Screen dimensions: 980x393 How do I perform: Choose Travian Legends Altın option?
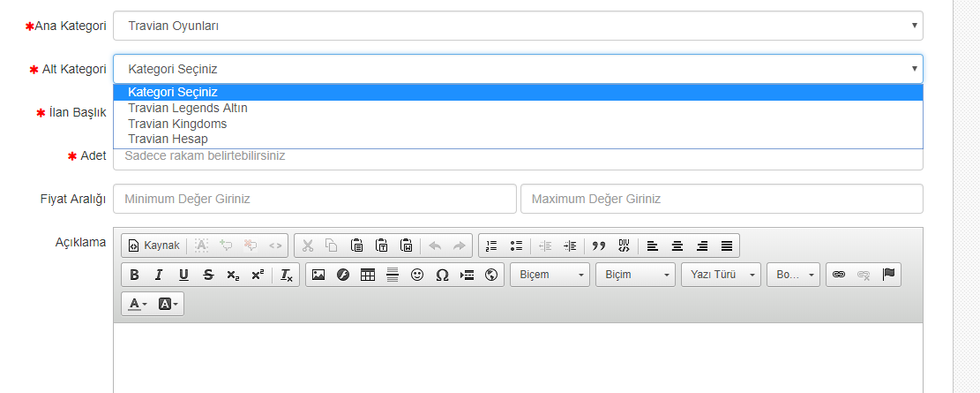pyautogui.click(x=518, y=109)
